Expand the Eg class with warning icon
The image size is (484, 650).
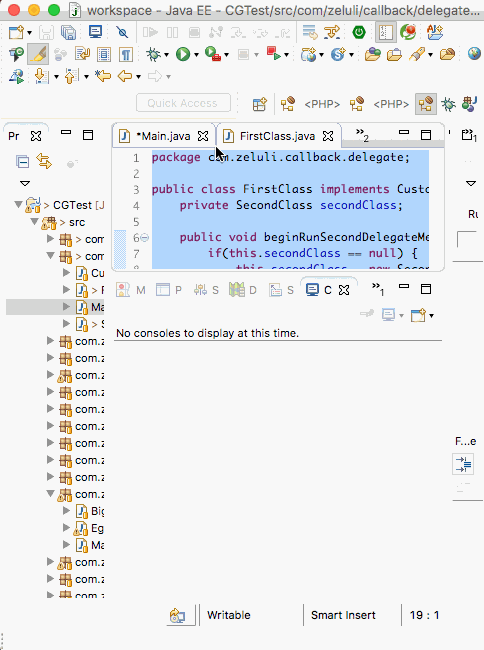[66, 528]
